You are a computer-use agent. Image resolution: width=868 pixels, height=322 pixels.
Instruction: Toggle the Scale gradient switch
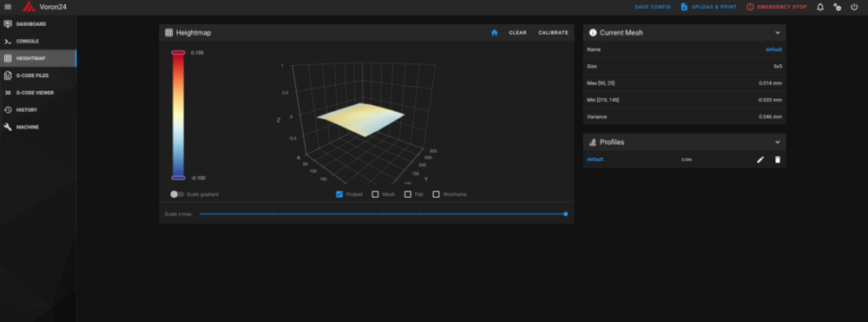[177, 194]
